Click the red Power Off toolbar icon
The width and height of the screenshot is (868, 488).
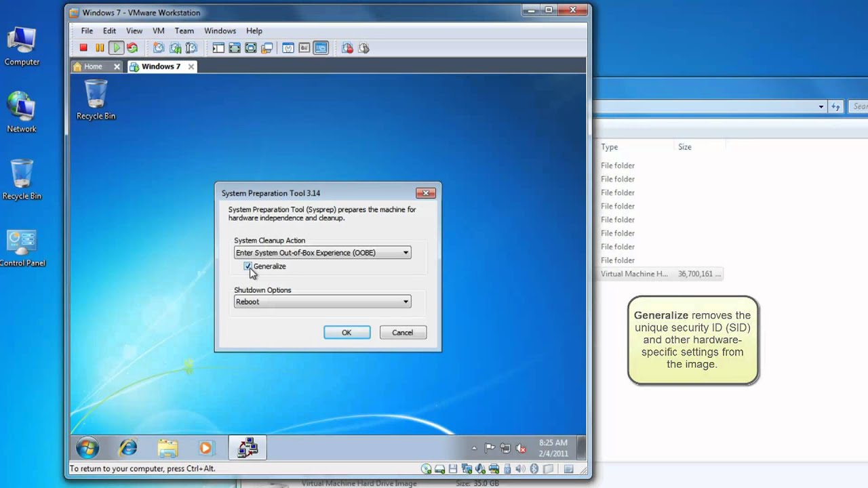click(83, 48)
